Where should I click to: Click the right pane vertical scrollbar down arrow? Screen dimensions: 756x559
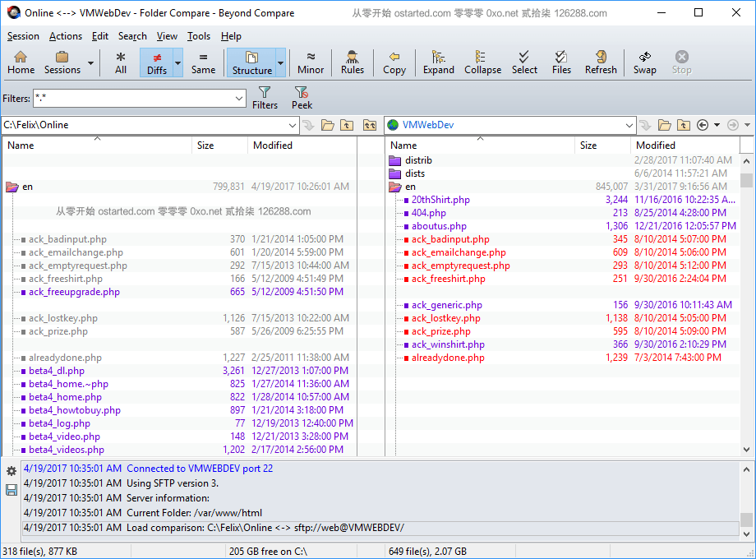click(x=746, y=450)
